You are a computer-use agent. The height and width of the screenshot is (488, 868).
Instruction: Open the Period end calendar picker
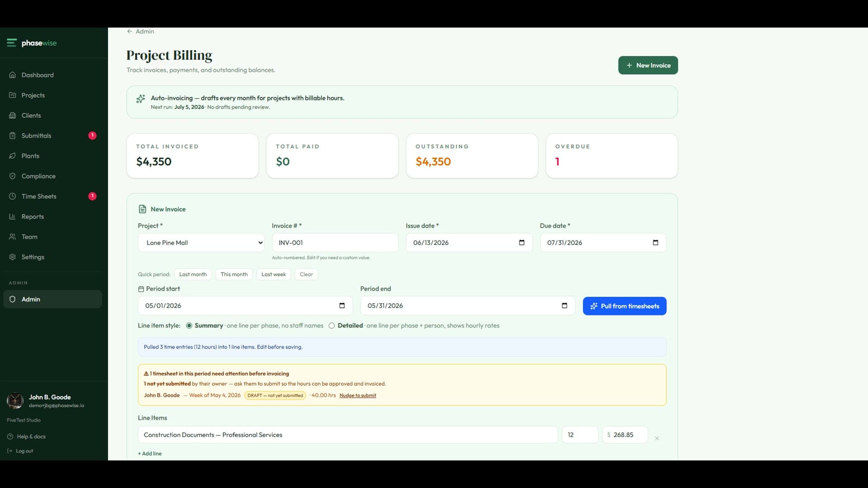pos(564,305)
